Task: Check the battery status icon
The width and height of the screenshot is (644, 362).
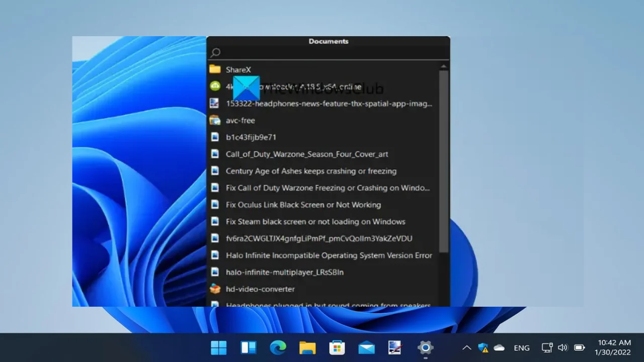Action: point(579,347)
